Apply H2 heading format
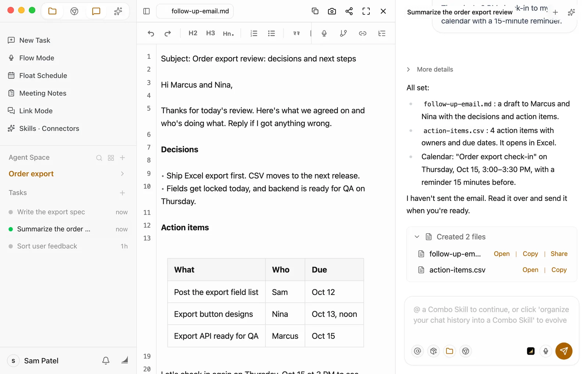The width and height of the screenshot is (588, 374). pos(193,33)
